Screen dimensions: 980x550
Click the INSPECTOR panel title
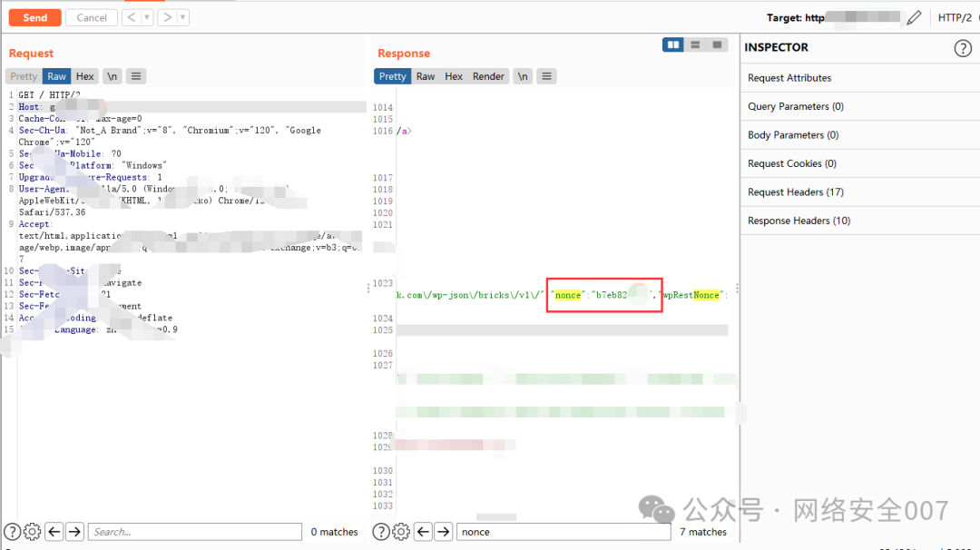[x=776, y=47]
